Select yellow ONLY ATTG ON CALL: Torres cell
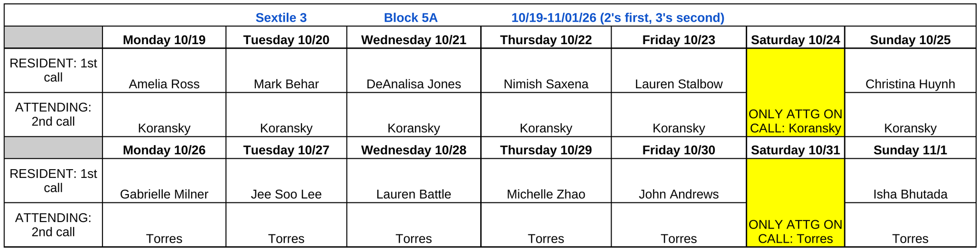Image resolution: width=980 pixels, height=251 pixels. pos(795,202)
